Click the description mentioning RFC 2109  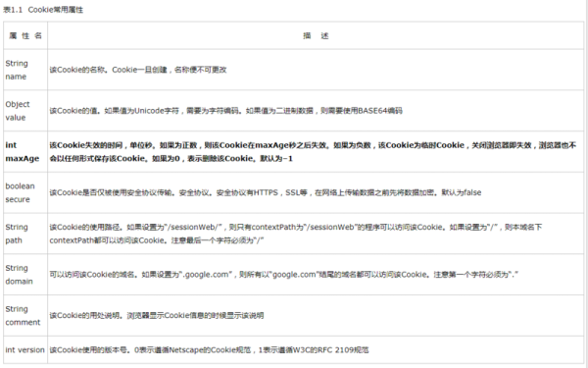point(209,350)
